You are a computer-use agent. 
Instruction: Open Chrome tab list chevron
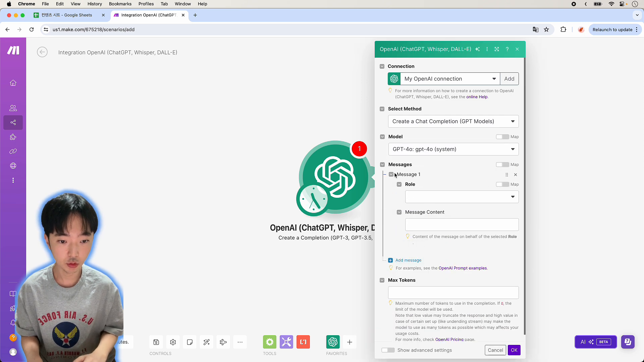pos(637,15)
